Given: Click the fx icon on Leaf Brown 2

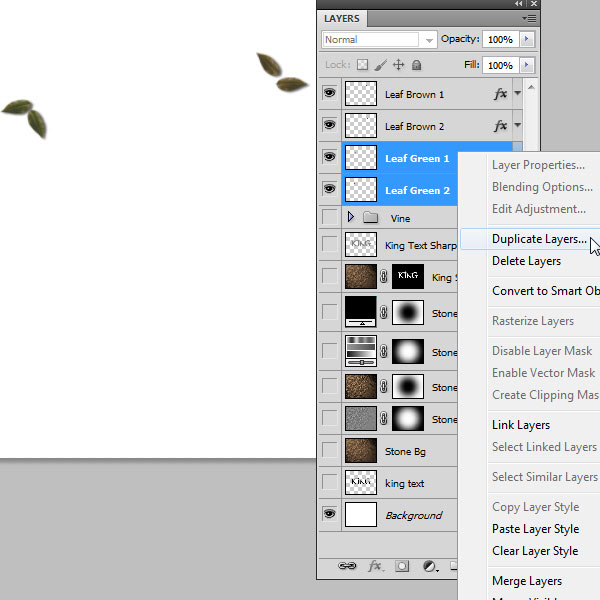Looking at the screenshot, I should 501,126.
